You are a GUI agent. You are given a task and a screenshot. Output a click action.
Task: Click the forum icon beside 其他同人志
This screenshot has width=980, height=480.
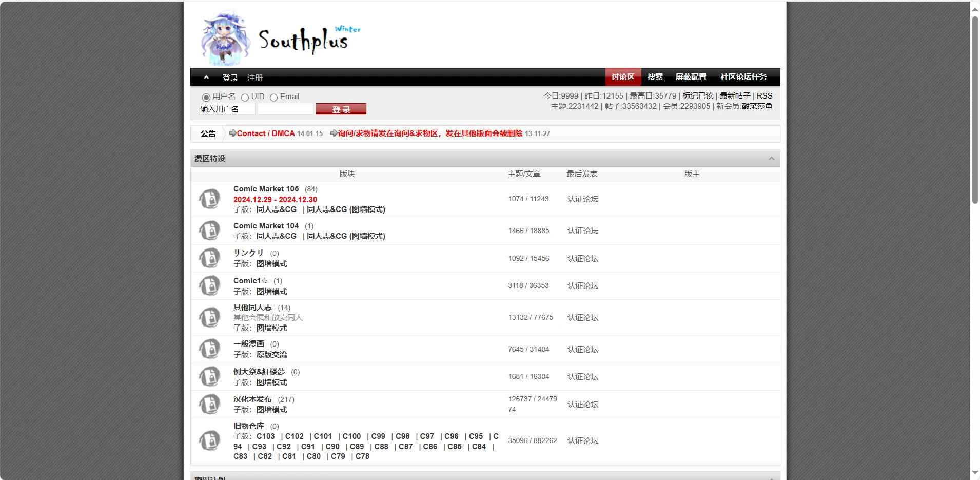pyautogui.click(x=209, y=317)
